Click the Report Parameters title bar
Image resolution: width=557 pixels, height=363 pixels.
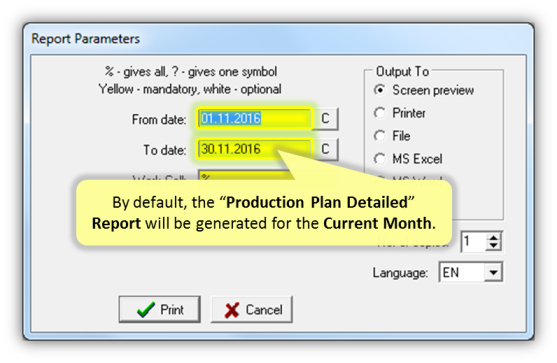coord(278,38)
